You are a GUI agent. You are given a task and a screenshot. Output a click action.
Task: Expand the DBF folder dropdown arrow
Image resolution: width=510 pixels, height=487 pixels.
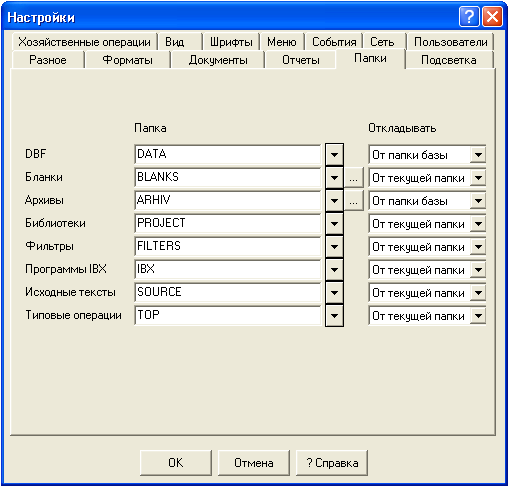pyautogui.click(x=334, y=155)
